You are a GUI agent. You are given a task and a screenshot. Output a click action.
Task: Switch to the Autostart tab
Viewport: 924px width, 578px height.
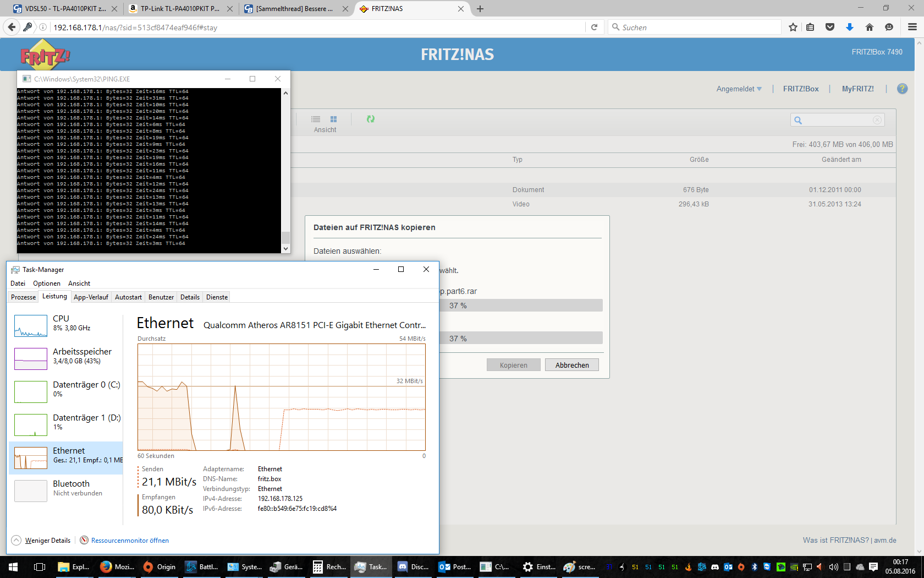tap(128, 297)
